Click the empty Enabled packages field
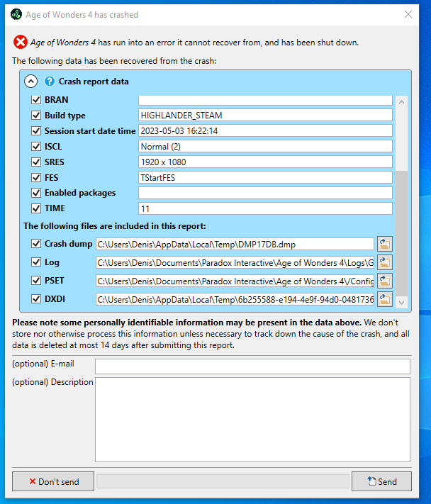 pyautogui.click(x=266, y=193)
